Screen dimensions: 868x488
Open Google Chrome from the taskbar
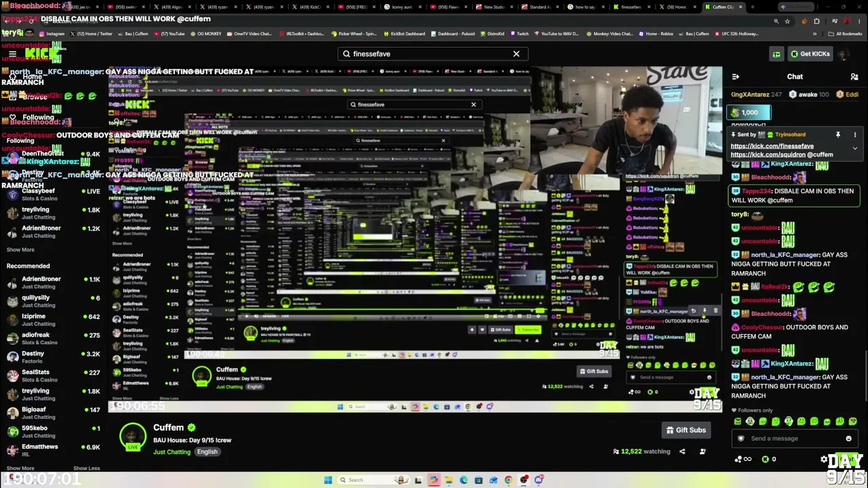[509, 480]
